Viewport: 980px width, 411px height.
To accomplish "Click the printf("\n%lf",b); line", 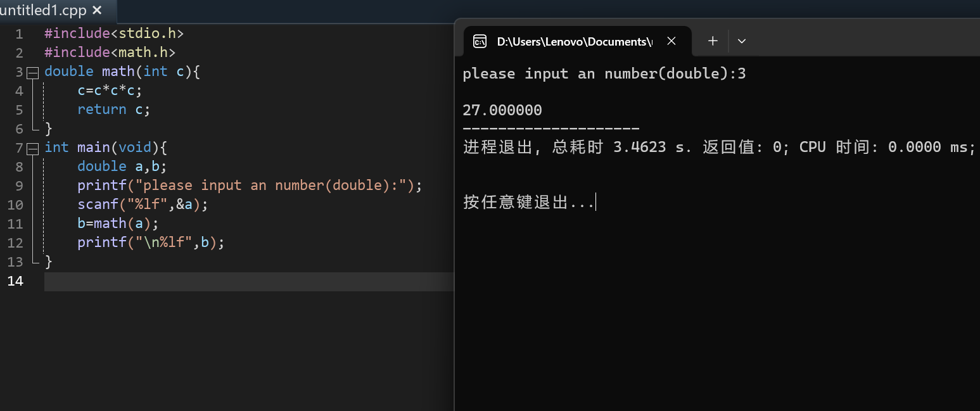I will [x=151, y=243].
